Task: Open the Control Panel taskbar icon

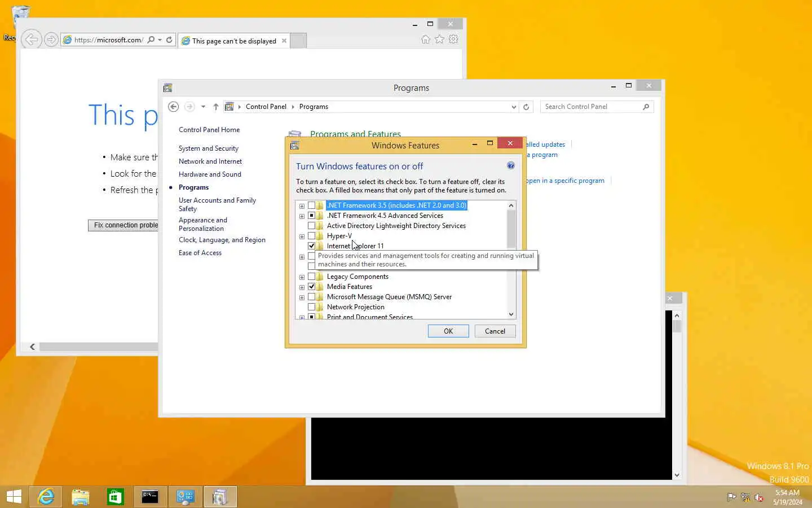Action: click(x=185, y=497)
